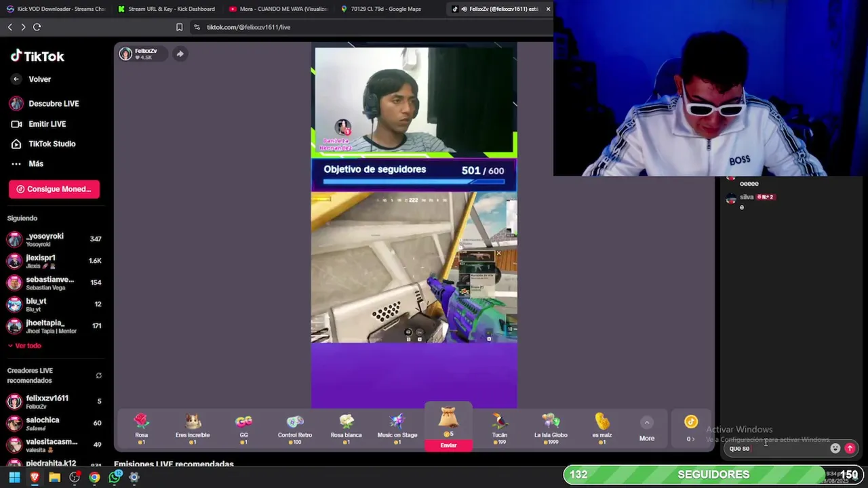Viewport: 868px width, 488px height.
Task: Select the GG gift
Action: [x=243, y=429]
